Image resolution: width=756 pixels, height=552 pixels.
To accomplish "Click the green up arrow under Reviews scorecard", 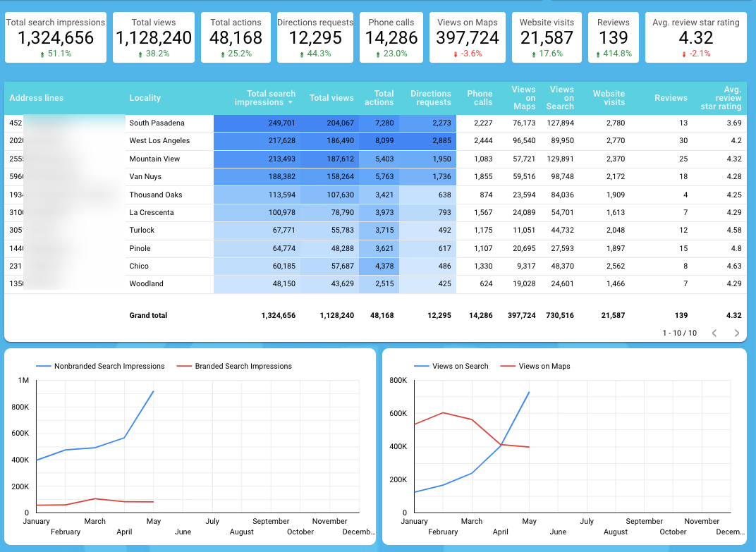I will (x=598, y=54).
